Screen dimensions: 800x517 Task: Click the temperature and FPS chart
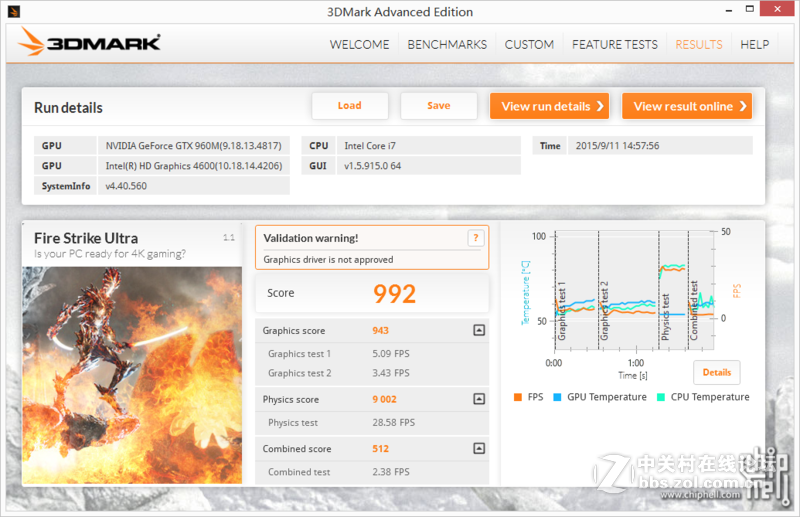point(634,291)
